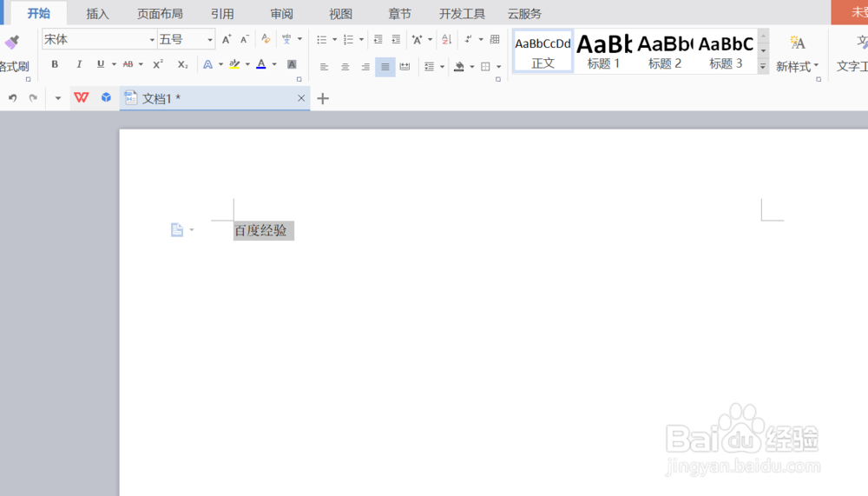
Task: Expand font color dropdown arrow
Action: click(x=274, y=64)
